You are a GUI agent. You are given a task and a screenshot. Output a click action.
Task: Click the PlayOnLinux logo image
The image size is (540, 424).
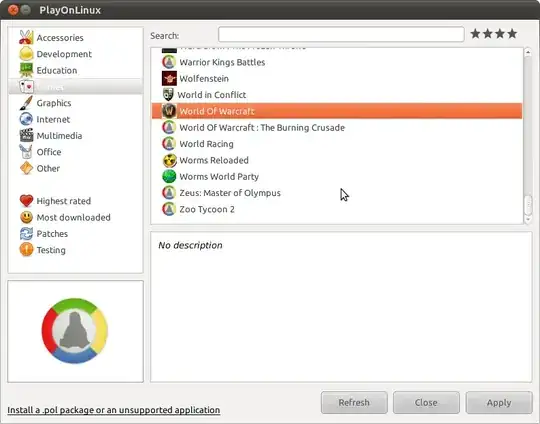pyautogui.click(x=75, y=331)
